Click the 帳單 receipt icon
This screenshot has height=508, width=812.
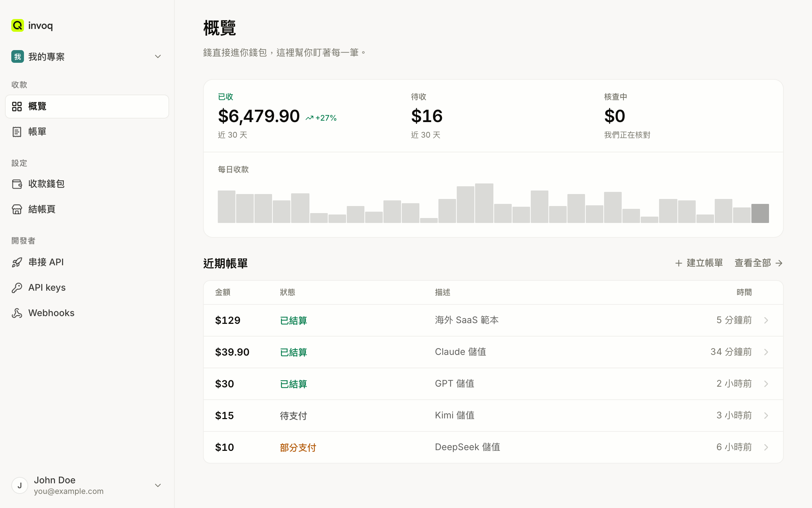17,132
